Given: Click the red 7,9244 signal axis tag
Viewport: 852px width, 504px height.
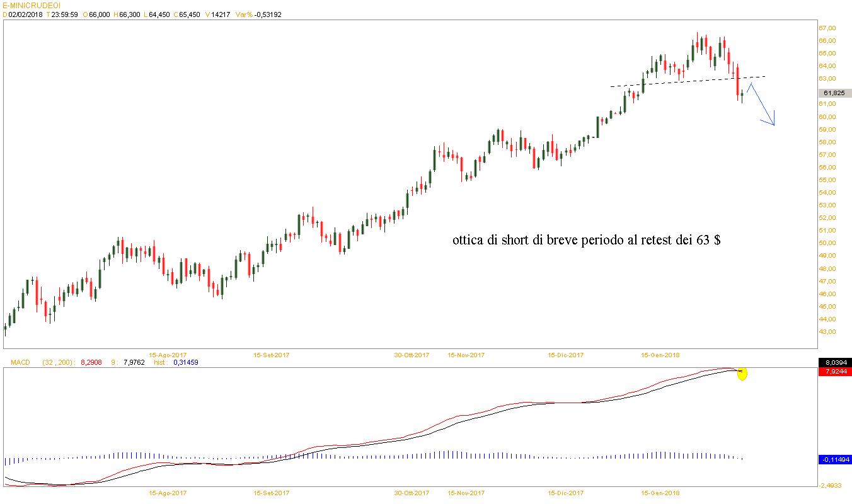Looking at the screenshot, I should click(834, 372).
